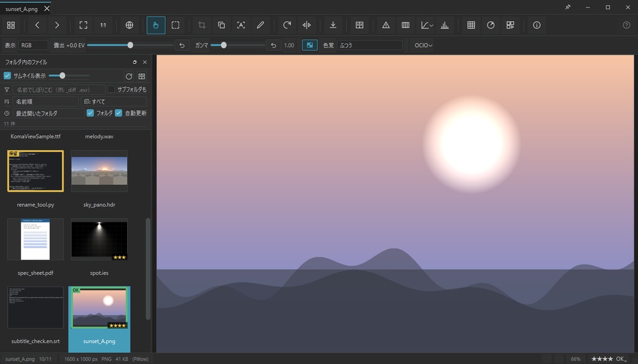
Task: Uncheck サムネイル表示 checkbox
Action: pyautogui.click(x=7, y=76)
